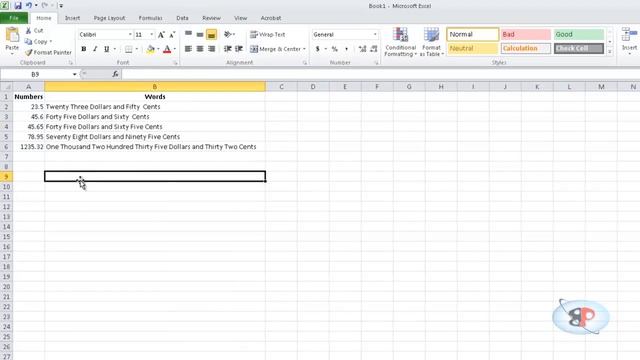Switch to the Acrobat tab
640x360 pixels.
(x=271, y=18)
